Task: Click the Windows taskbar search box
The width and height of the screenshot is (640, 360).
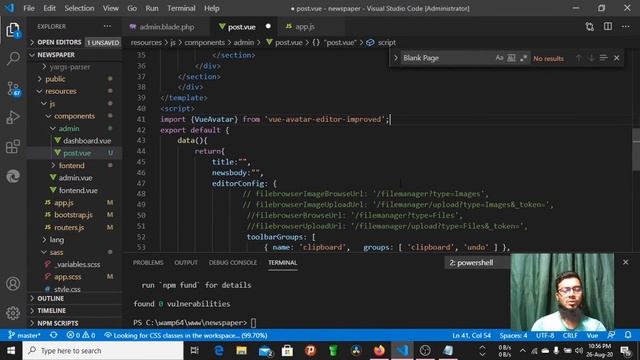Action: click(103, 351)
